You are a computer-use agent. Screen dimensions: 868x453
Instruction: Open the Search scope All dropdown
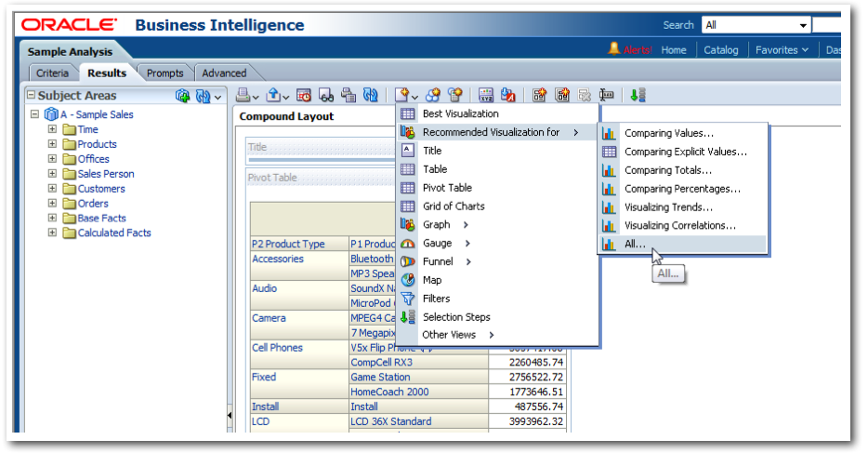coord(803,25)
